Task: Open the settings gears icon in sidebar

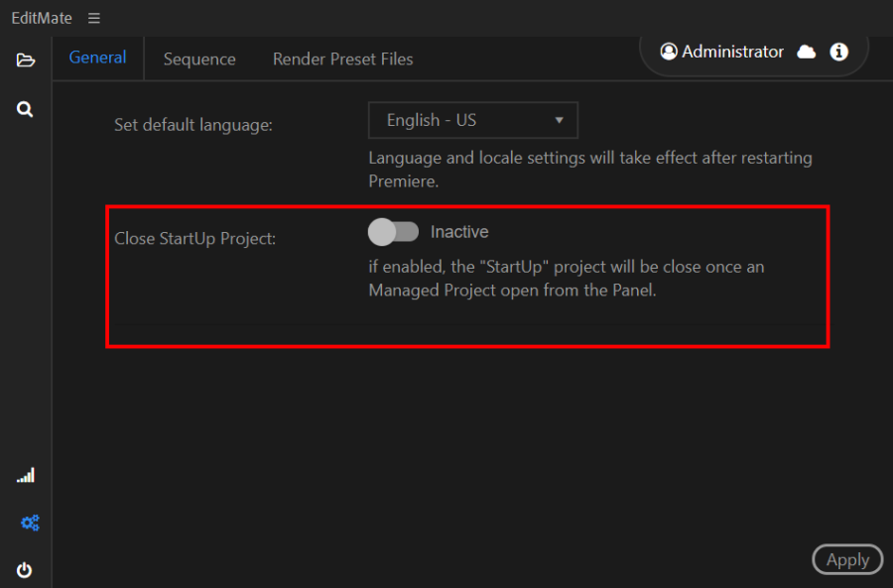Action: tap(30, 523)
